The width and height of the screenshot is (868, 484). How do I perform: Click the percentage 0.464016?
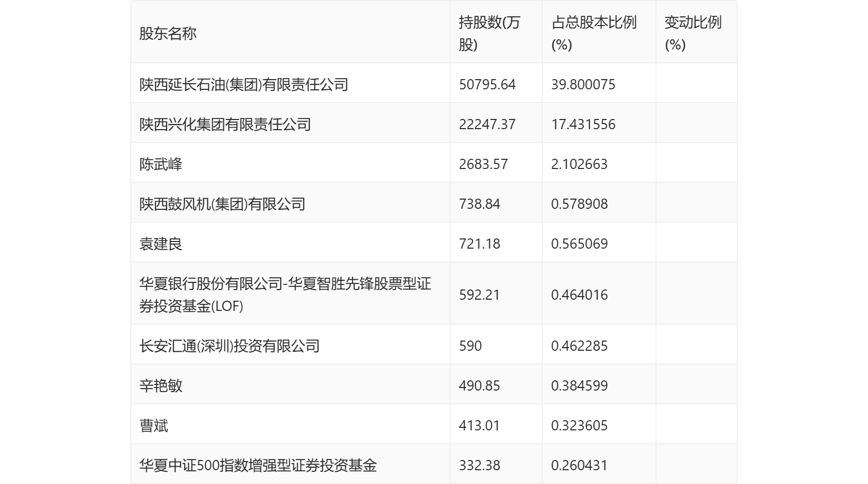point(580,295)
